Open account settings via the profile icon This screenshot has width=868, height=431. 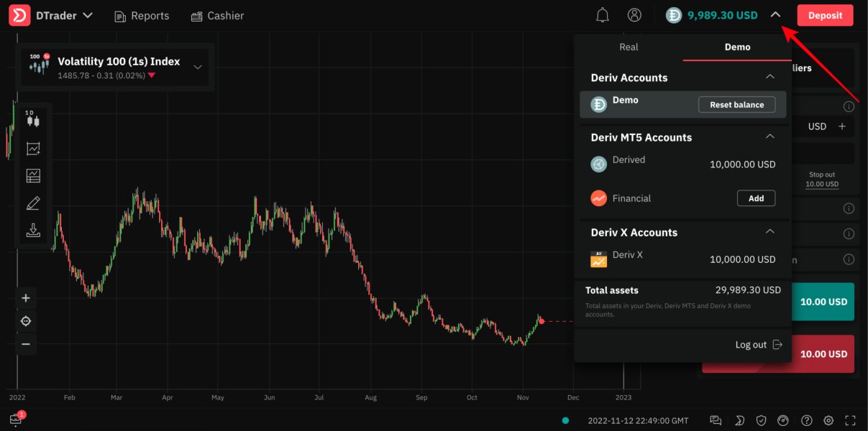(x=634, y=15)
